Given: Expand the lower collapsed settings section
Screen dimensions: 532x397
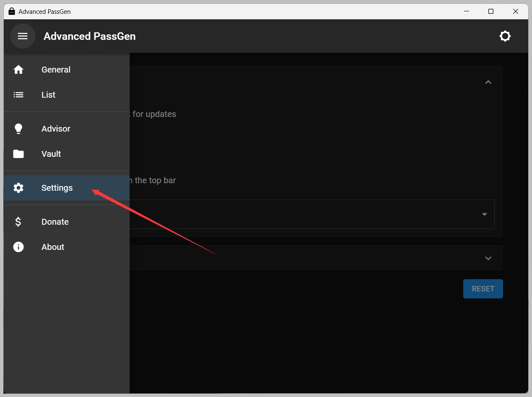Looking at the screenshot, I should tap(488, 258).
